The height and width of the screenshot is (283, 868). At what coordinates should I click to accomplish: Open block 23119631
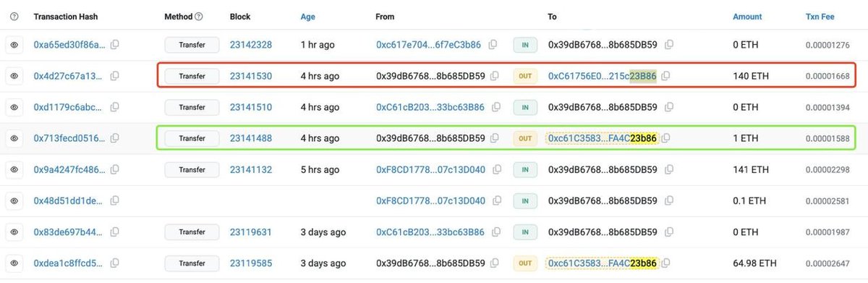click(x=251, y=232)
